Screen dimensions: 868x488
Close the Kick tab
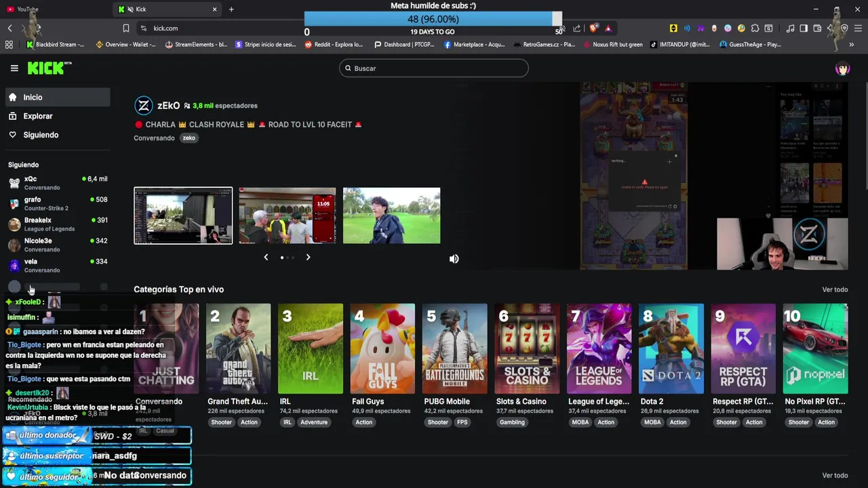[214, 9]
